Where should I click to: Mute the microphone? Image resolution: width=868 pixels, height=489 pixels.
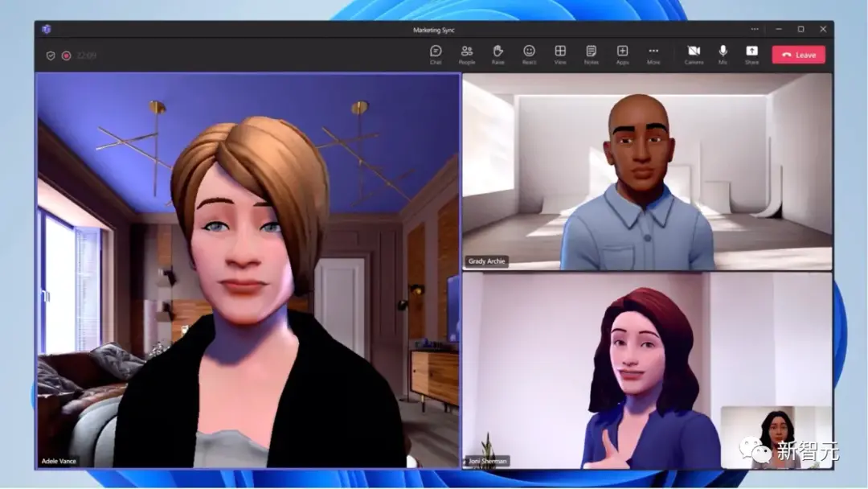pyautogui.click(x=723, y=54)
